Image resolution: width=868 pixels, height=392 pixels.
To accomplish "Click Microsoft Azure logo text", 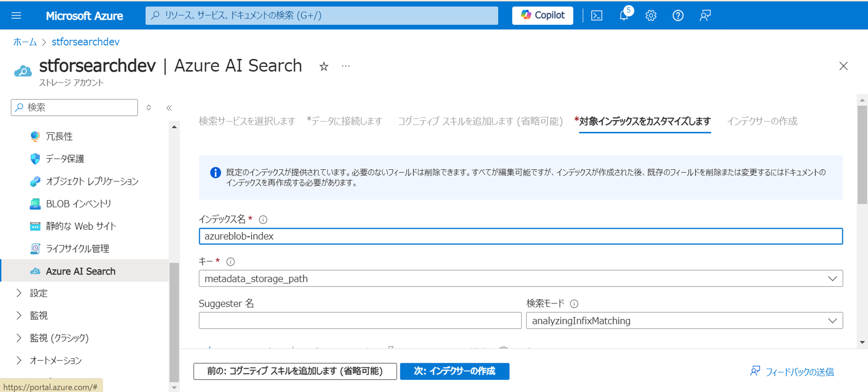I will pos(84,16).
